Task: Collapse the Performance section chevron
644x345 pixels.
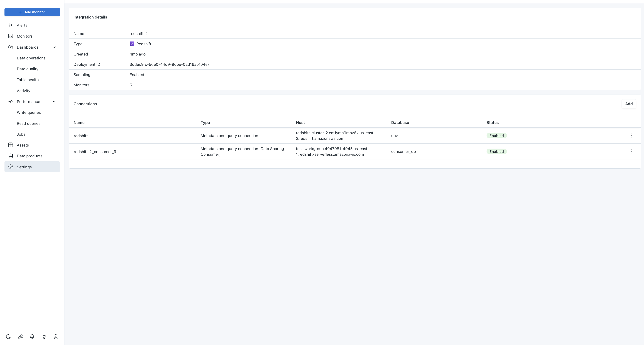Action: [54, 101]
